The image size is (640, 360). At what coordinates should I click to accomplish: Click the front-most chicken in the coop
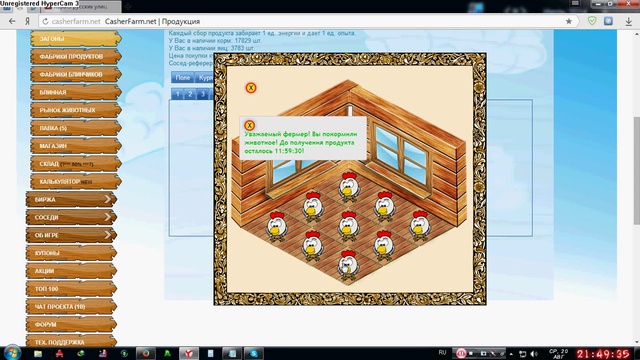click(x=348, y=265)
